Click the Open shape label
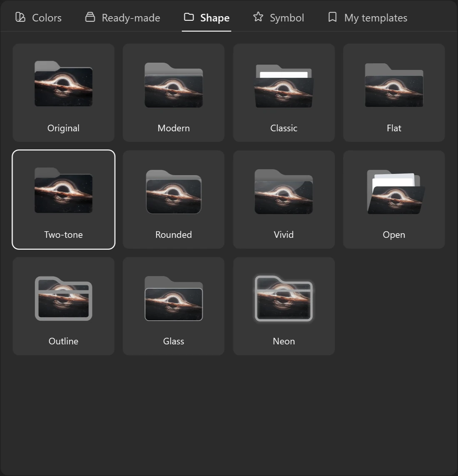 tap(394, 235)
